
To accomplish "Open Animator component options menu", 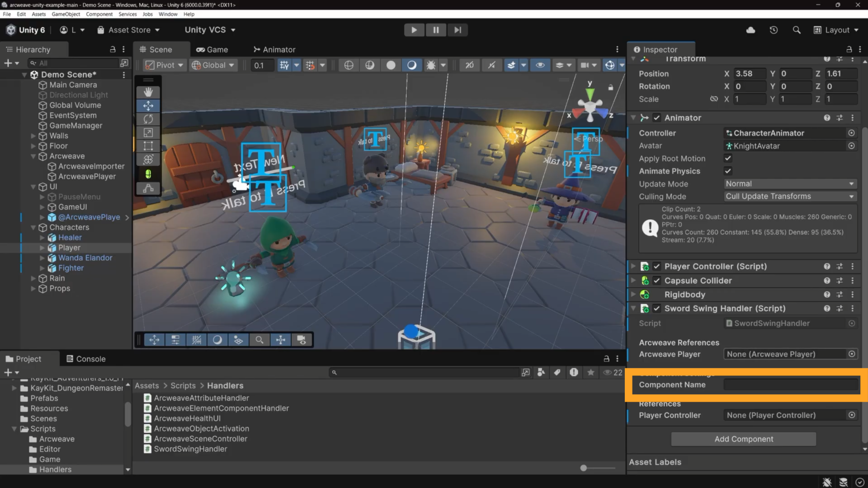I will 853,117.
